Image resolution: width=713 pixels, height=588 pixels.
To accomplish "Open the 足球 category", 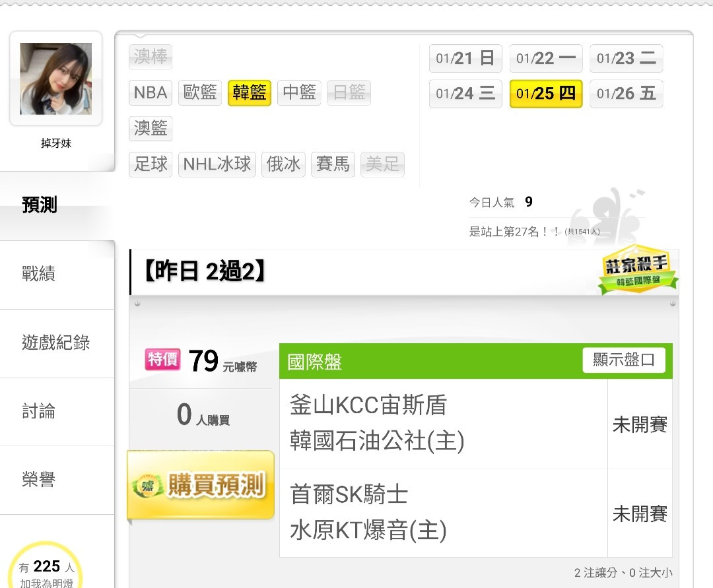I will point(151,164).
